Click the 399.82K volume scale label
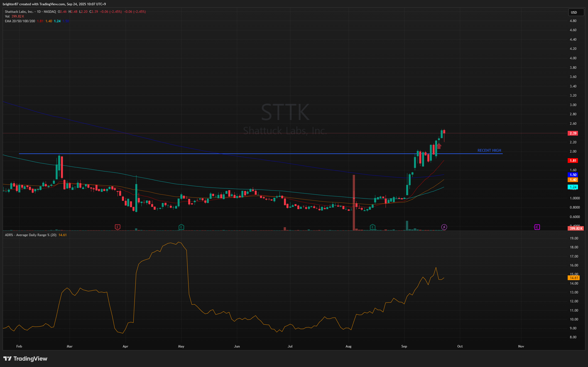This screenshot has width=588, height=367. pyautogui.click(x=575, y=229)
